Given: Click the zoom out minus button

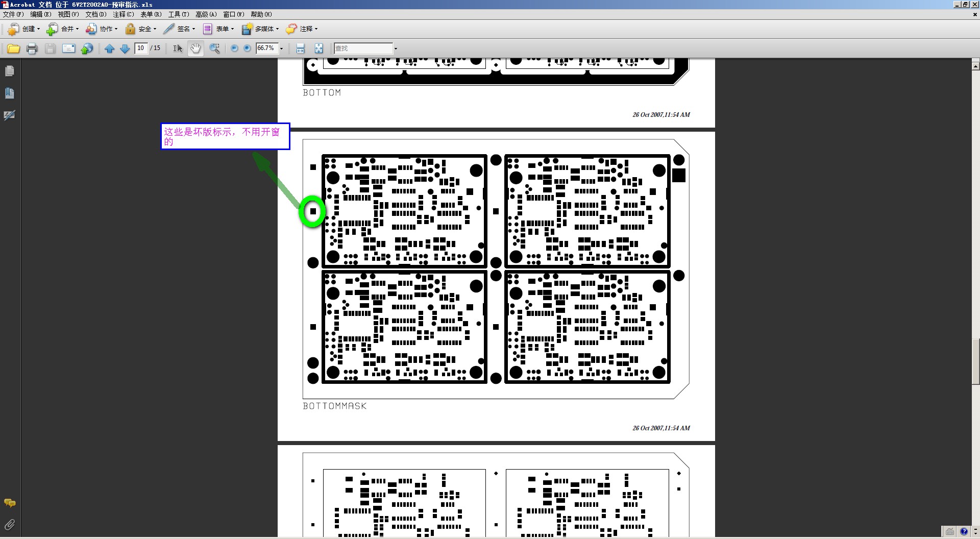Looking at the screenshot, I should pos(234,48).
